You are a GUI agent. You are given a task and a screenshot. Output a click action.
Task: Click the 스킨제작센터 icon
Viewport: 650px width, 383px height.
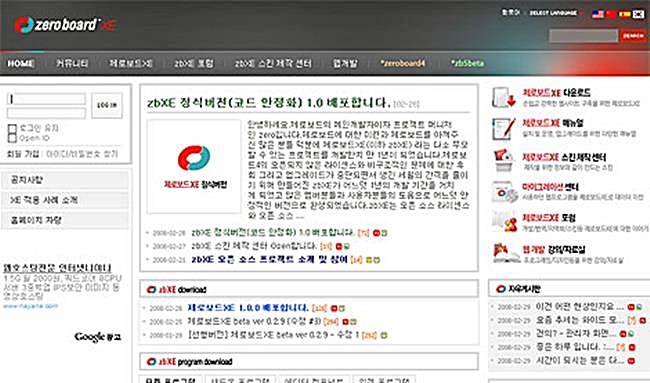click(x=504, y=160)
